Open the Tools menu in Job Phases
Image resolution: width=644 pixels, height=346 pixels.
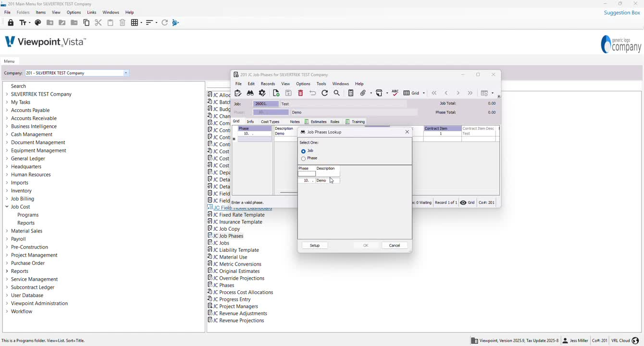click(322, 84)
